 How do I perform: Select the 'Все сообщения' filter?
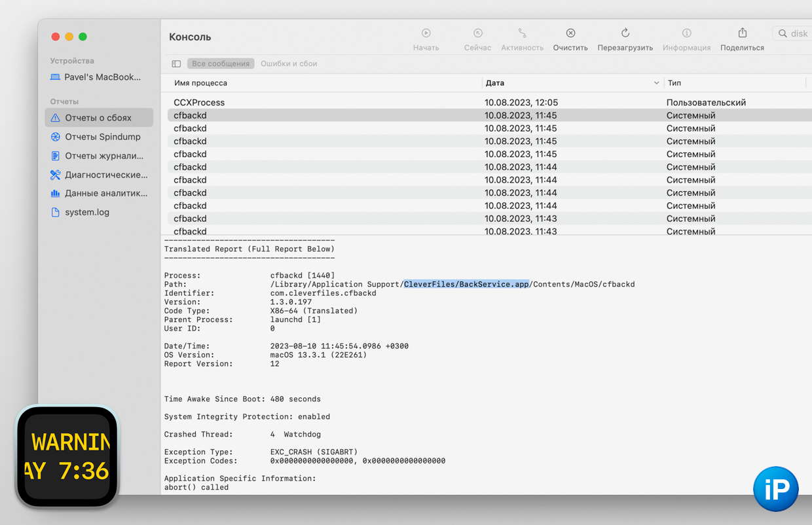[x=221, y=64]
